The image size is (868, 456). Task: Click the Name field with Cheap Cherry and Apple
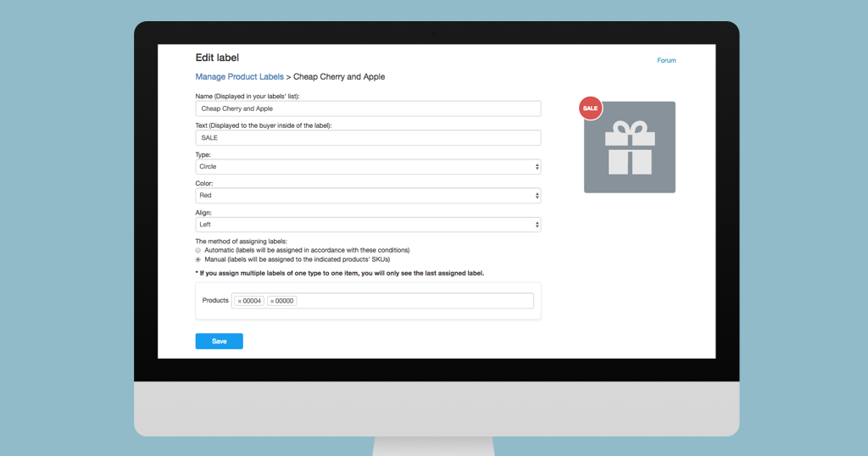(x=368, y=108)
